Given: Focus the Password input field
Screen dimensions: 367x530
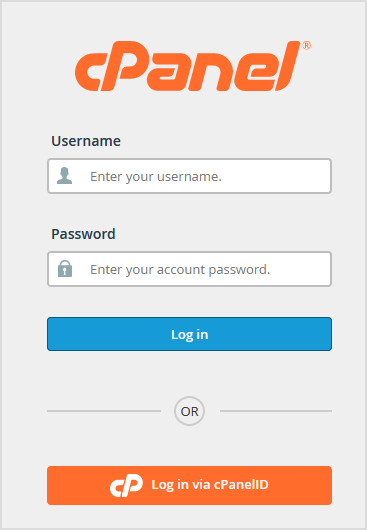Looking at the screenshot, I should [x=189, y=269].
